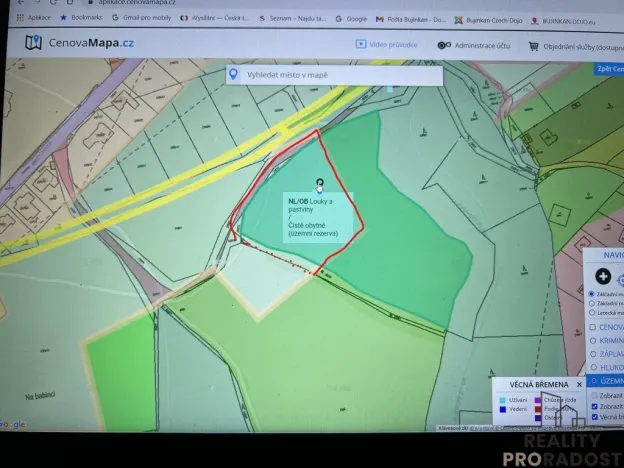The image size is (624, 468).
Task: Click the Video průvodce play icon
Action: (x=361, y=44)
